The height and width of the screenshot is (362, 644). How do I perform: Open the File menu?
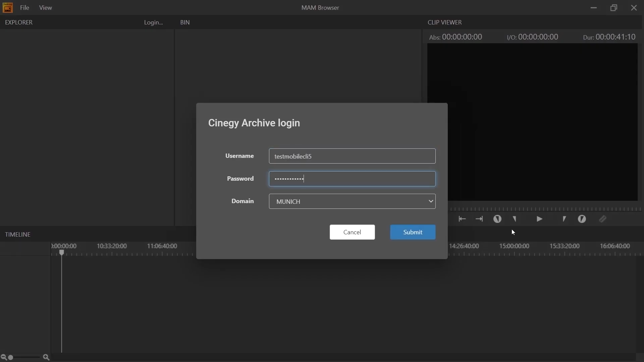point(24,8)
